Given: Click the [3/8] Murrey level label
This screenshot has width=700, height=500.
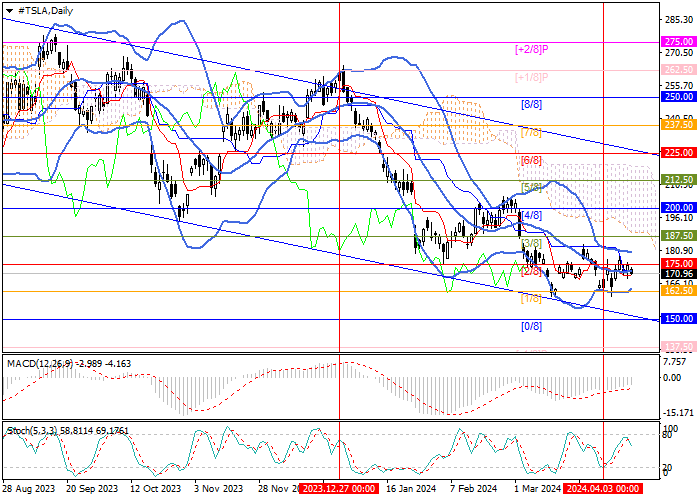Looking at the screenshot, I should pos(532,244).
